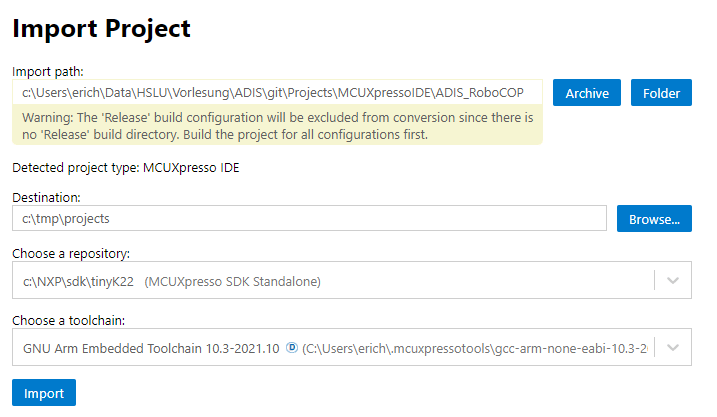Click the 'Destination:' label
The image size is (717, 417).
coord(46,197)
